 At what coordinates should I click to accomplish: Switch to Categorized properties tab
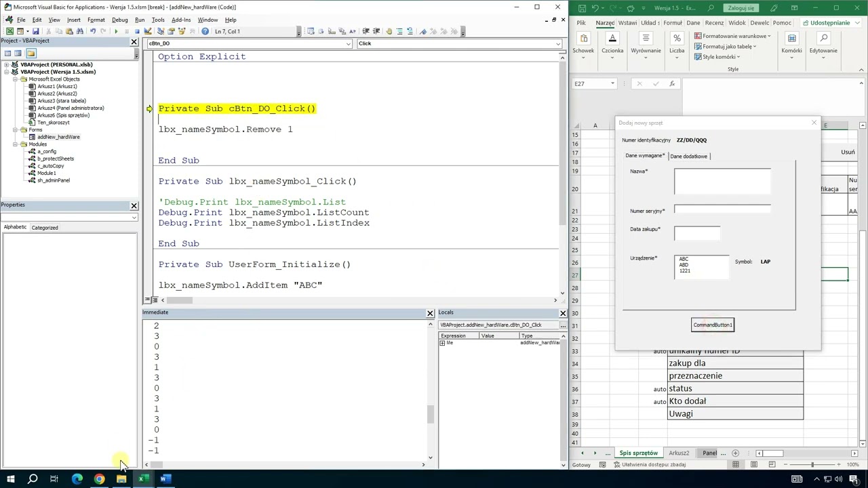[45, 228]
